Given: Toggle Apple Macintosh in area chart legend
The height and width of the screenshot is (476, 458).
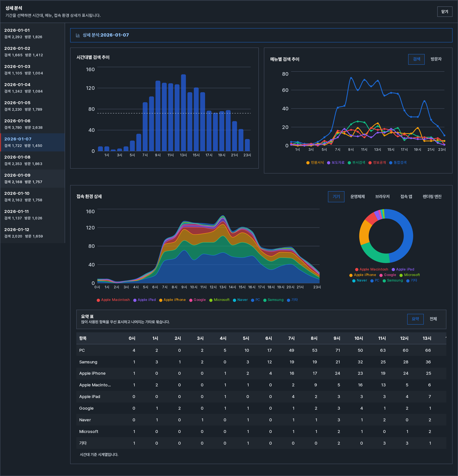Looking at the screenshot, I should point(113,300).
